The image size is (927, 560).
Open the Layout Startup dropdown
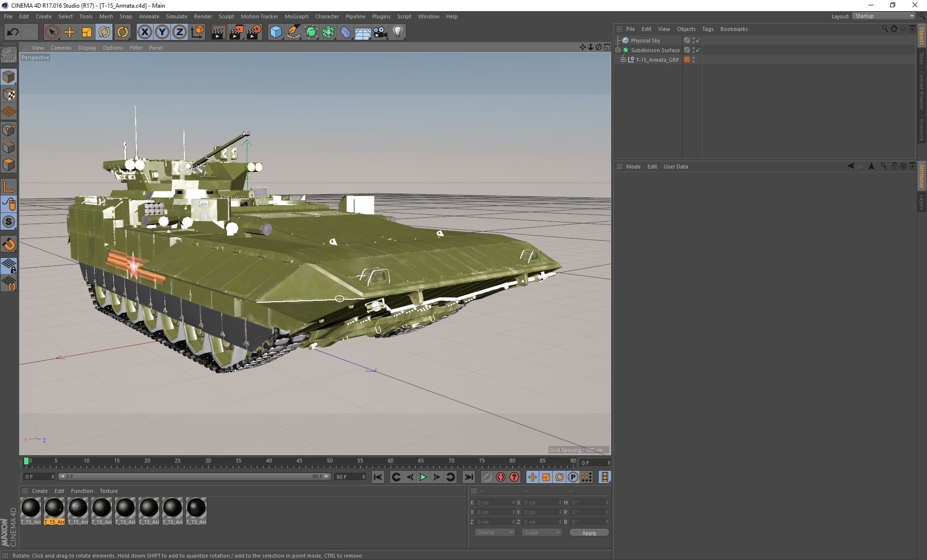tap(884, 16)
